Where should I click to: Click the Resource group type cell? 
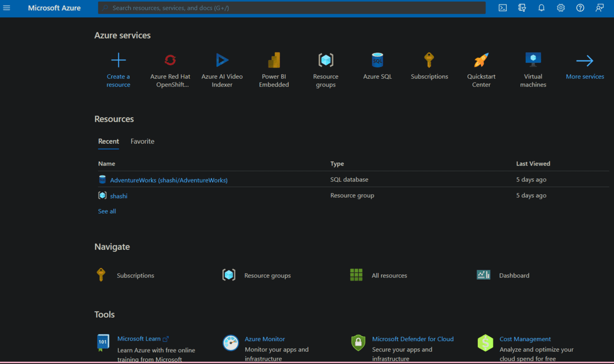tap(352, 195)
